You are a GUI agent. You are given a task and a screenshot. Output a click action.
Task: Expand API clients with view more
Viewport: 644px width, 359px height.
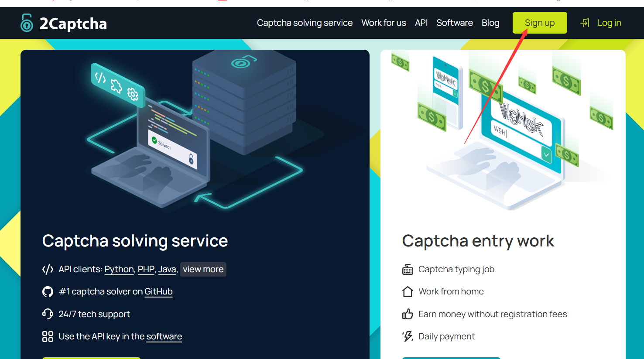(203, 270)
